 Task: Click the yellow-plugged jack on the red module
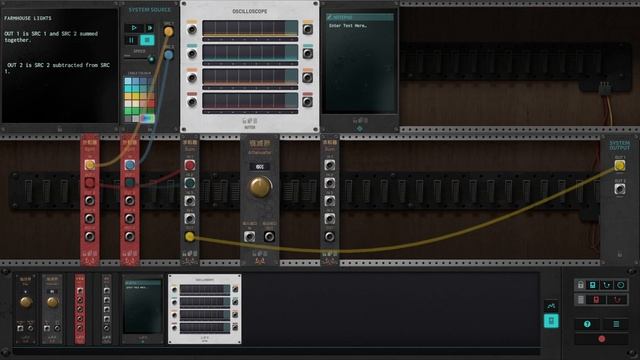(90, 165)
